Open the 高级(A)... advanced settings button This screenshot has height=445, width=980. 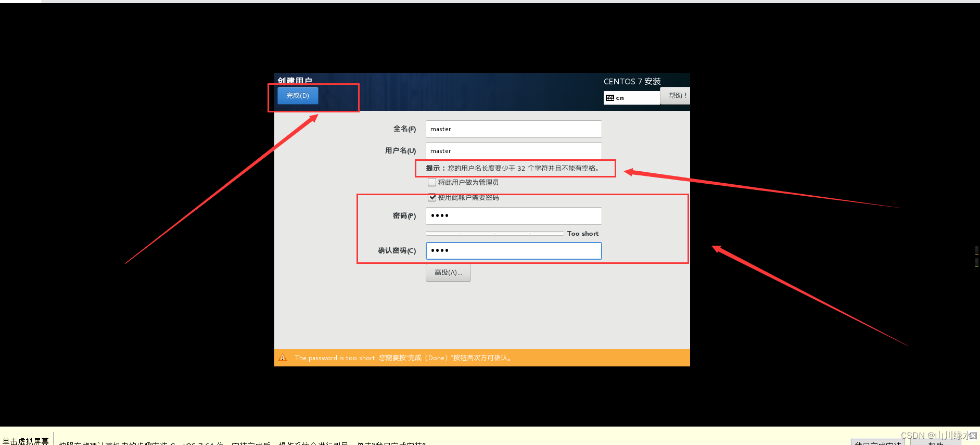click(x=448, y=273)
